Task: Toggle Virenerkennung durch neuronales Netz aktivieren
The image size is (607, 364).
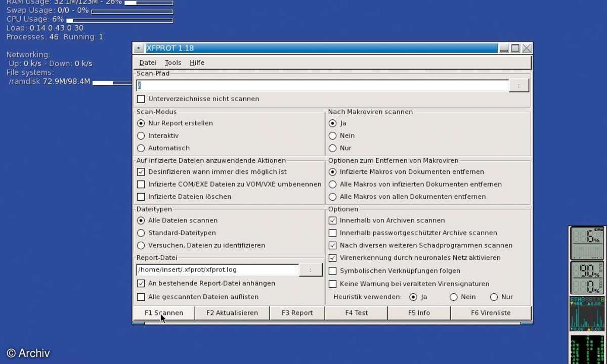Action: pyautogui.click(x=332, y=258)
